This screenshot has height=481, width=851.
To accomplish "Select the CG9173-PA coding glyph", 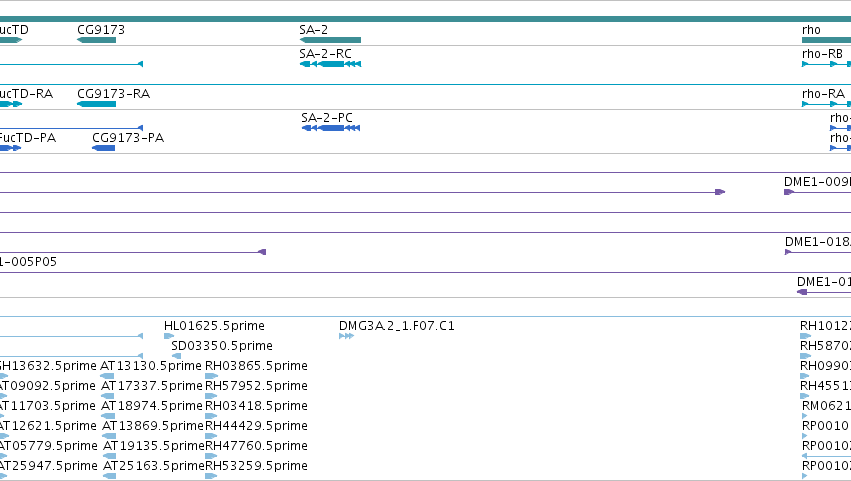I will (x=104, y=148).
